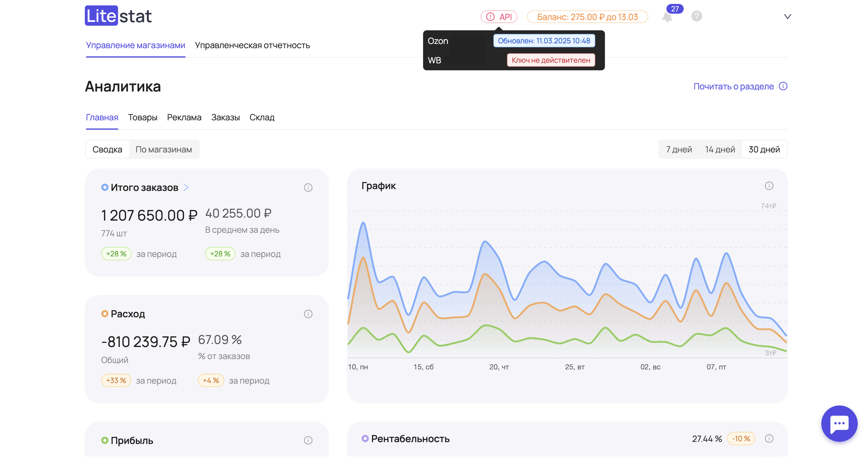The height and width of the screenshot is (457, 868).
Task: Click the +33 % expense badge
Action: coord(116,381)
